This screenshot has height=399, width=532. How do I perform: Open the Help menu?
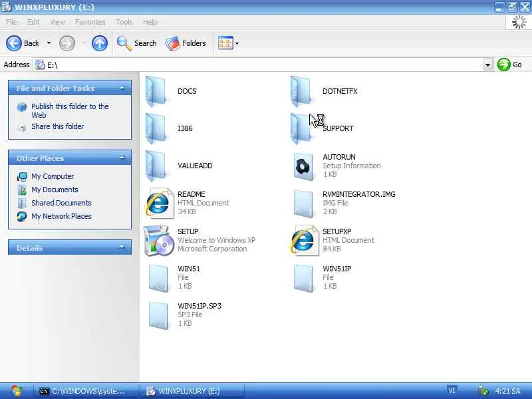pos(150,23)
